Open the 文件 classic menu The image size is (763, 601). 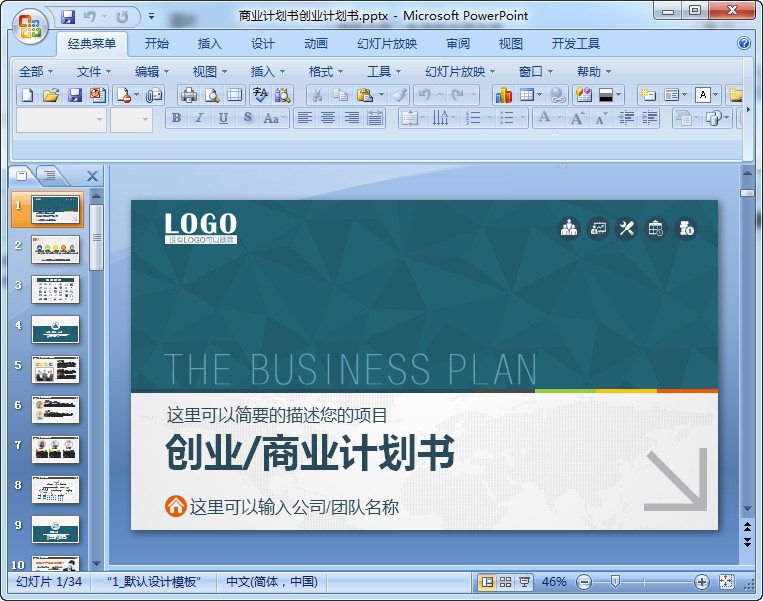point(93,72)
